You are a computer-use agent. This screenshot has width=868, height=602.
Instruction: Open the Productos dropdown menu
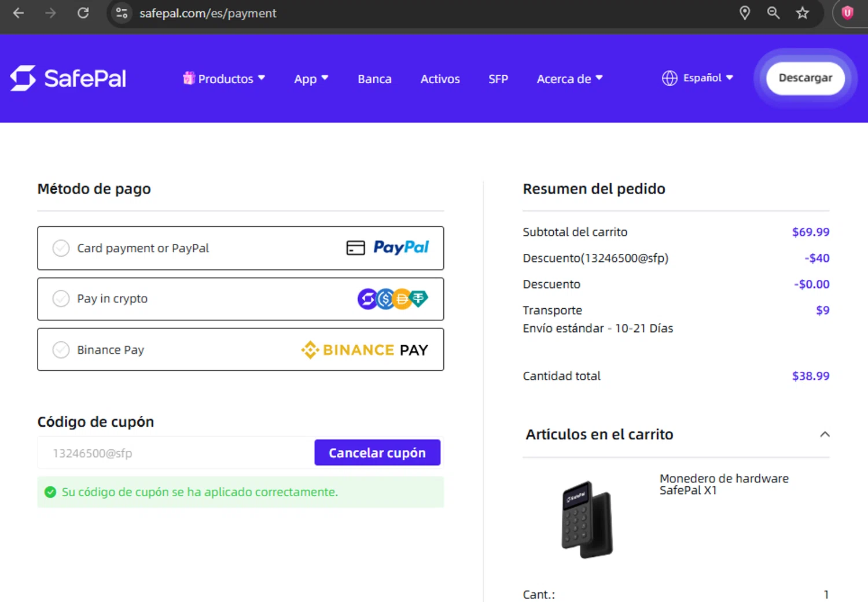point(225,79)
